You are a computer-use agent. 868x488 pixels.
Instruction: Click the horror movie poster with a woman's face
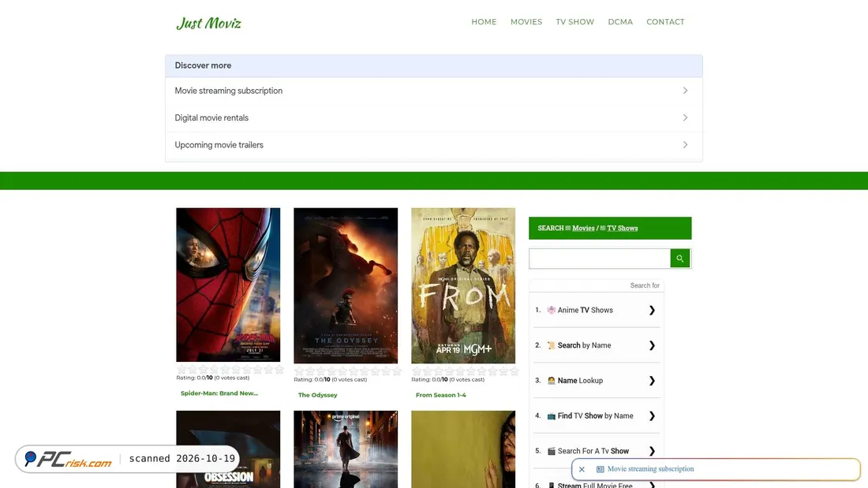point(462,449)
